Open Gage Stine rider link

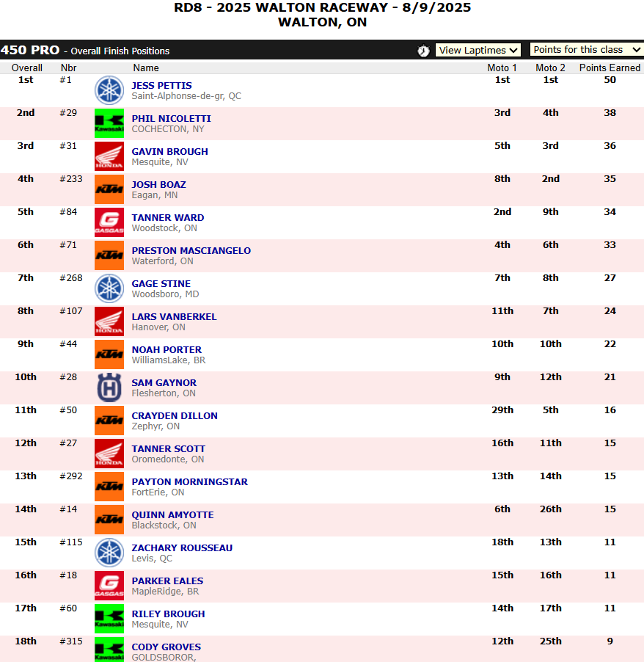coord(161,284)
